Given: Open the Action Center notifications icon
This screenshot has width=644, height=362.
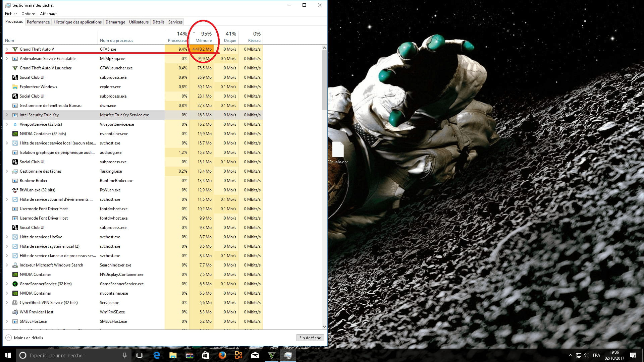Looking at the screenshot, I should tap(633, 355).
